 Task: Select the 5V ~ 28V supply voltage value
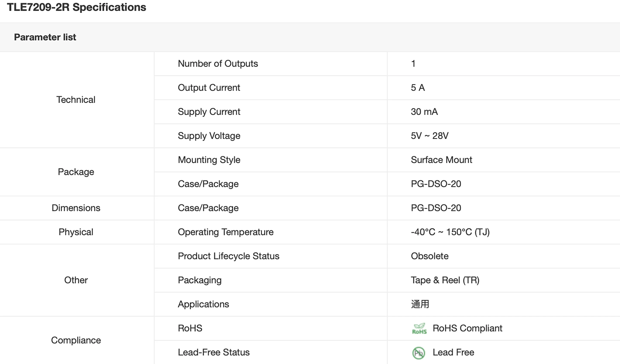coord(430,136)
